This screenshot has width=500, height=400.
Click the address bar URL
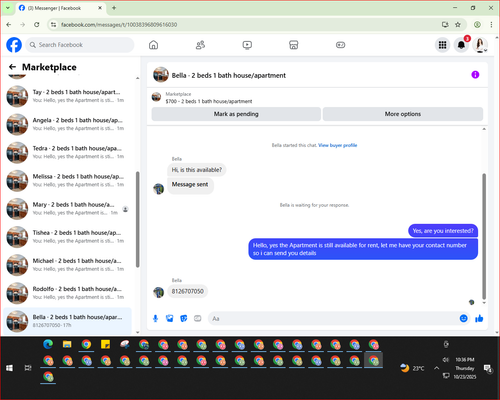tap(119, 24)
